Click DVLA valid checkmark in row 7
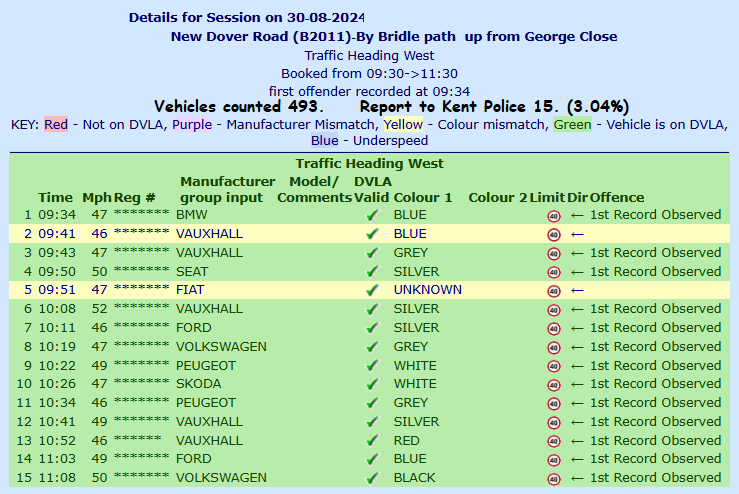 click(x=372, y=328)
